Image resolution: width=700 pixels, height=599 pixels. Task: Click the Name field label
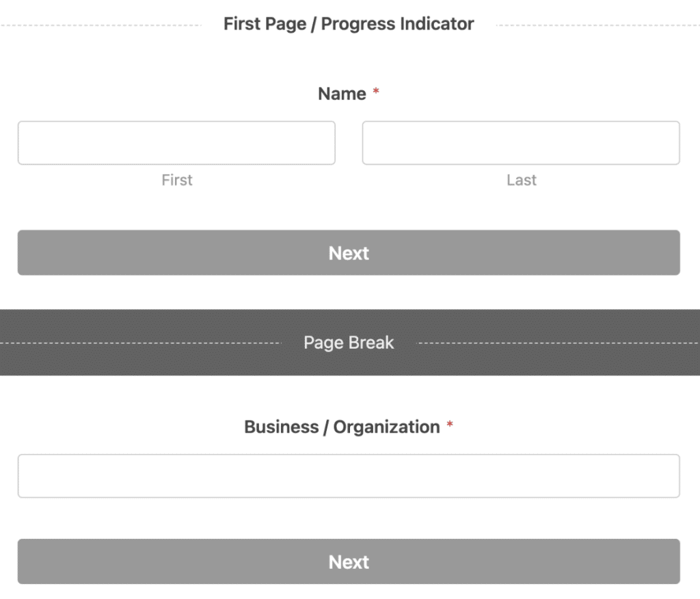[342, 94]
